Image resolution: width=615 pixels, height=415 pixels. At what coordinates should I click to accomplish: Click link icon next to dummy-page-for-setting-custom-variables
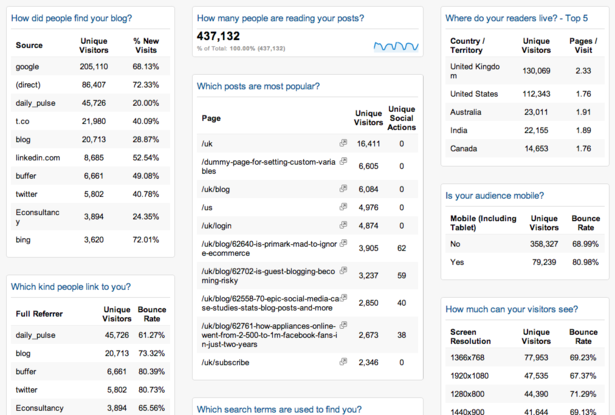click(343, 162)
